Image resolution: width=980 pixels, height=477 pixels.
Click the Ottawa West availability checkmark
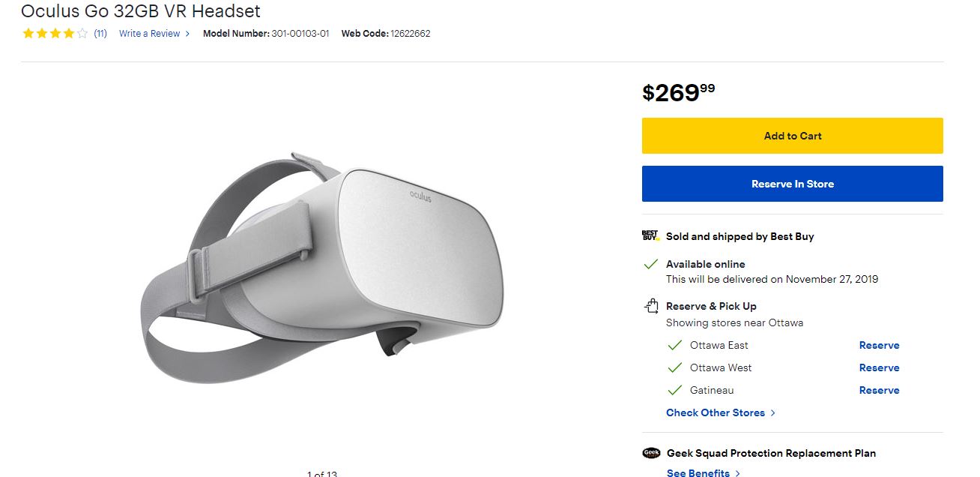click(675, 368)
